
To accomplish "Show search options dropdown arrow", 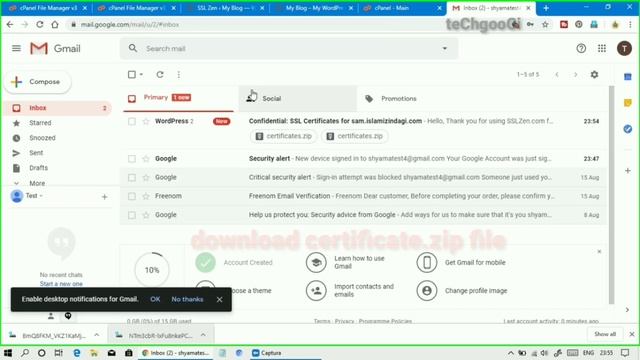I will tap(444, 49).
